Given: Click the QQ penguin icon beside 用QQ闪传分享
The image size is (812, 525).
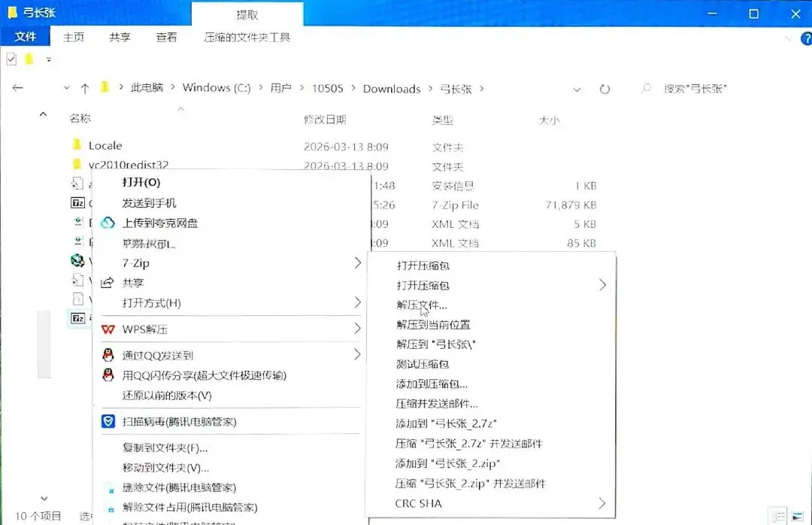Looking at the screenshot, I should coord(108,375).
